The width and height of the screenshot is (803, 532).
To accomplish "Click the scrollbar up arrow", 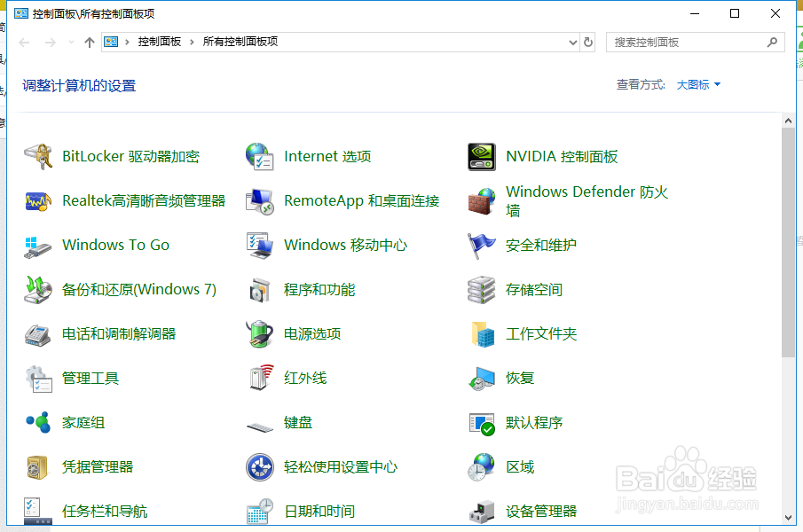I will click(x=788, y=121).
